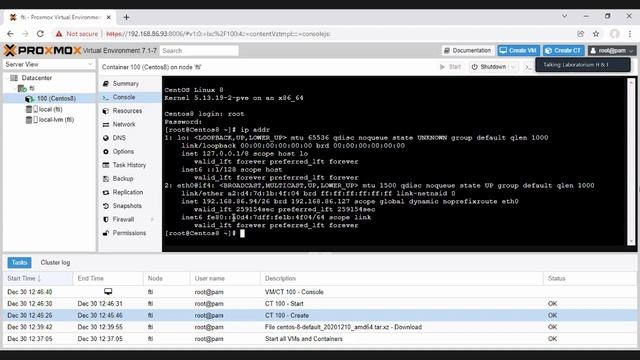Screen dimensions: 640x360
Task: Open the root@pam user menu
Action: click(611, 51)
